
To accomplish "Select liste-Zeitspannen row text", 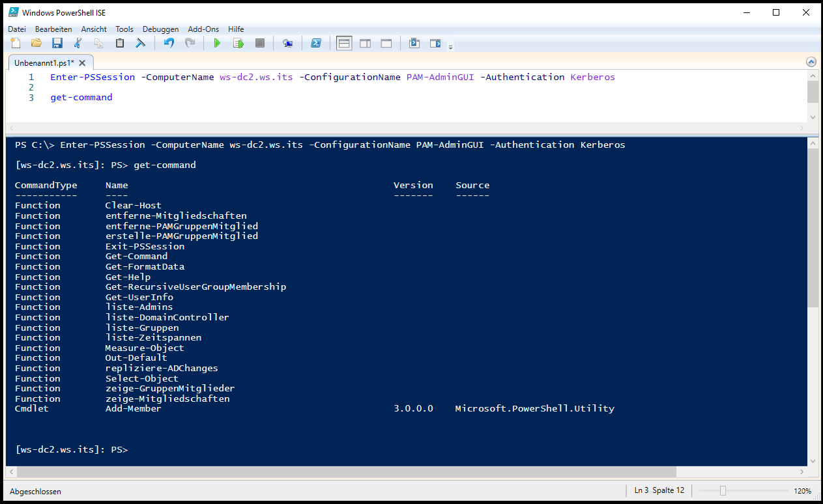I will (153, 337).
